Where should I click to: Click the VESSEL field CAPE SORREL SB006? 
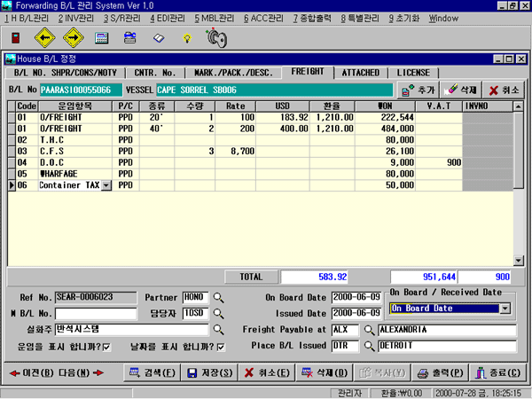[275, 90]
